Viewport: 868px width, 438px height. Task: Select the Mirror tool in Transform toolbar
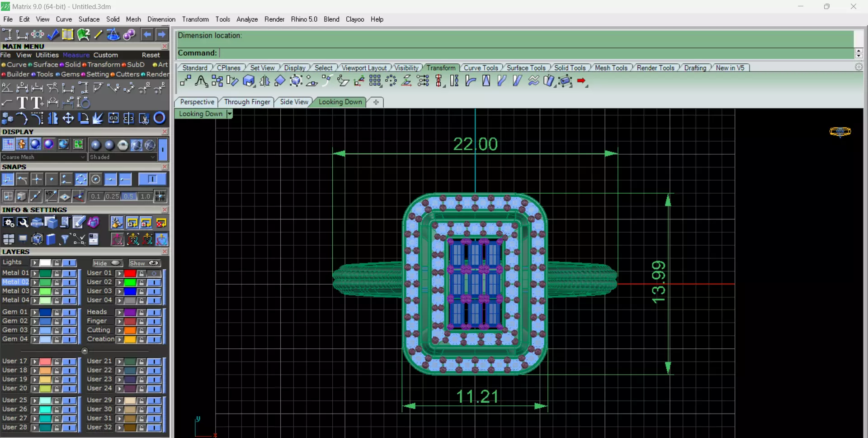[x=265, y=81]
